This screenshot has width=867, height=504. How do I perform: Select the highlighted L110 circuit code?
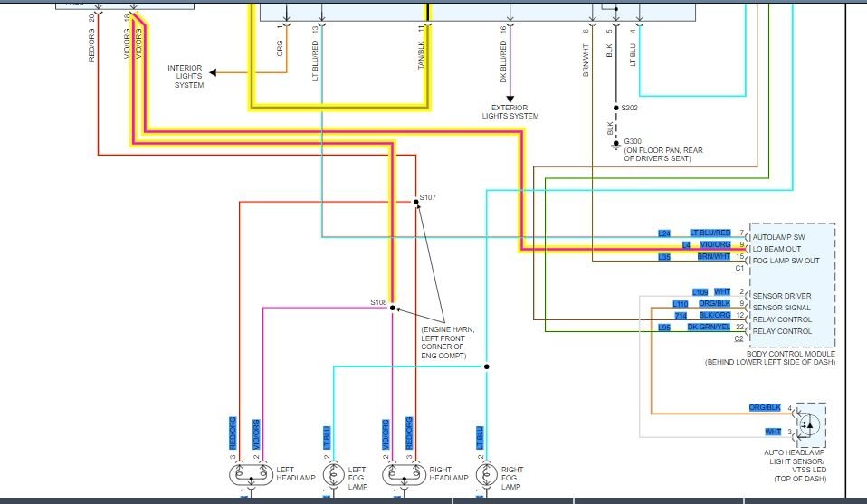tap(680, 304)
